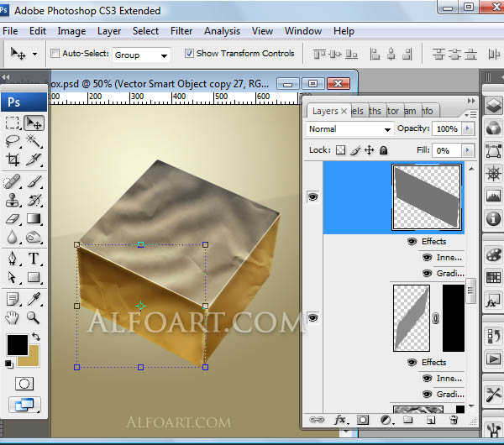Click the background tan color swatch
Image resolution: width=504 pixels, height=445 pixels.
32,360
